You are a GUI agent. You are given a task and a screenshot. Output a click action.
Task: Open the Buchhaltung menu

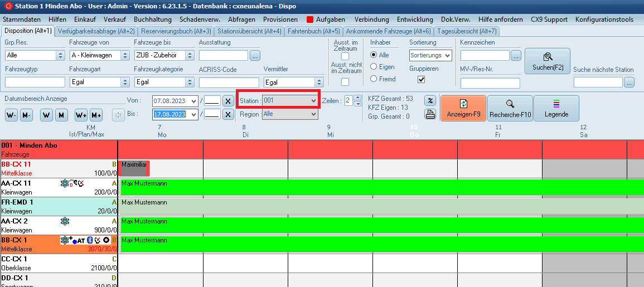click(x=149, y=19)
